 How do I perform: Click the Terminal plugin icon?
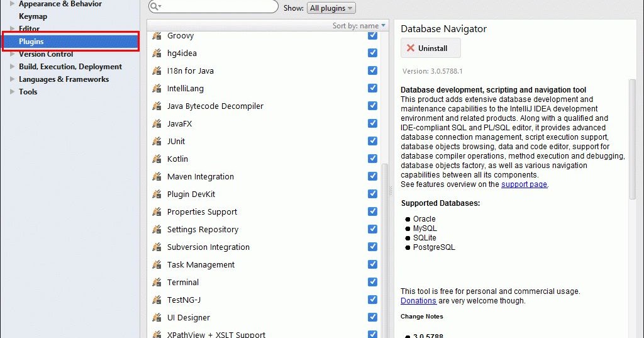(157, 282)
